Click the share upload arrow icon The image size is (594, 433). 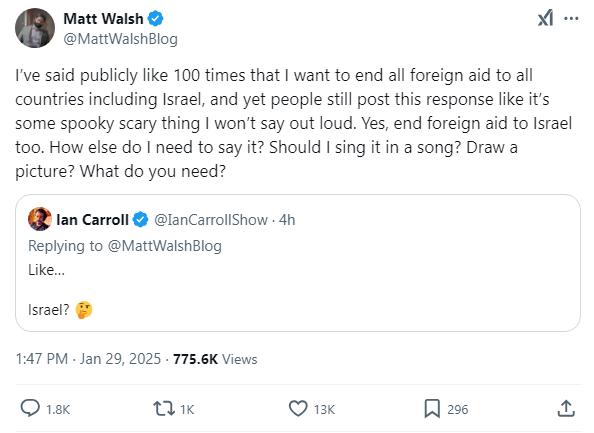click(566, 409)
